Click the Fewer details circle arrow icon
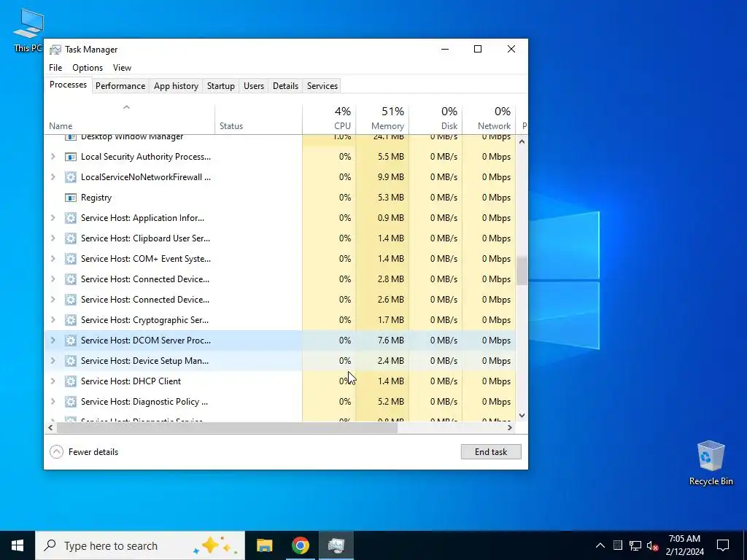747x560 pixels. 56,452
